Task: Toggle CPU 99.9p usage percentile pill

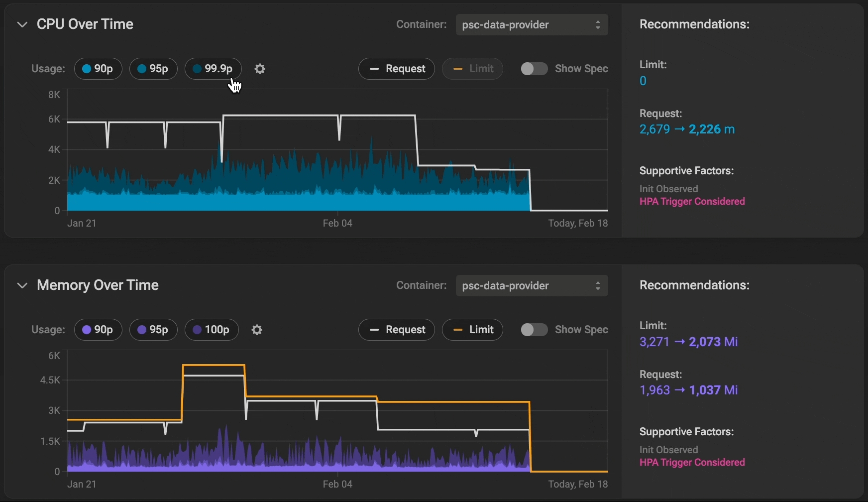Action: pyautogui.click(x=213, y=69)
